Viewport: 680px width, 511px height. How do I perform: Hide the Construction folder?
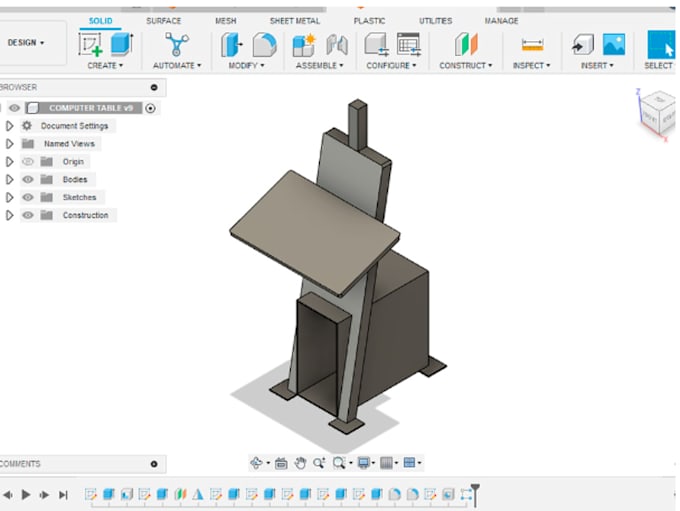(x=28, y=215)
